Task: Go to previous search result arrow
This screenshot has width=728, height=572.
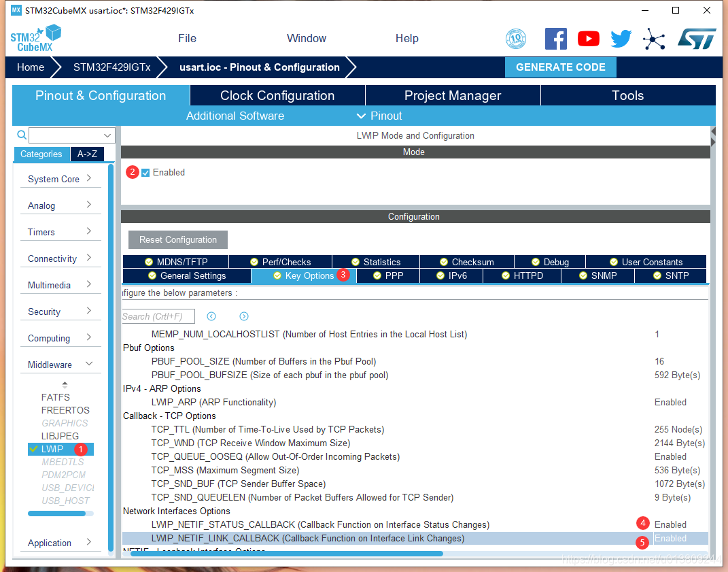Action: click(211, 316)
